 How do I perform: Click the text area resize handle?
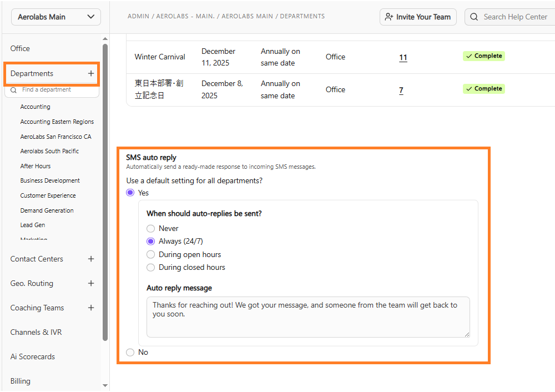tap(467, 334)
